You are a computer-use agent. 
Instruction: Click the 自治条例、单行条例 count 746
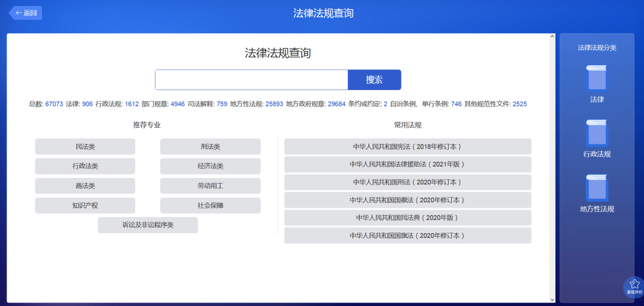coord(457,104)
